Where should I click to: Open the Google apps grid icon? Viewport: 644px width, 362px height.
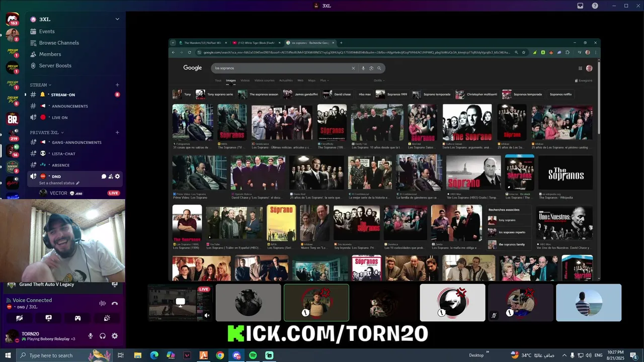pyautogui.click(x=580, y=68)
